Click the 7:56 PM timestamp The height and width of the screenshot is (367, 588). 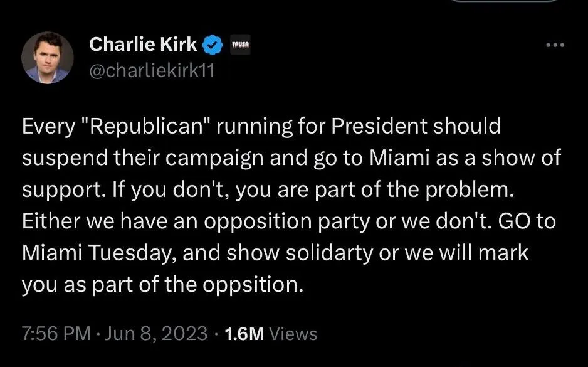[56, 334]
